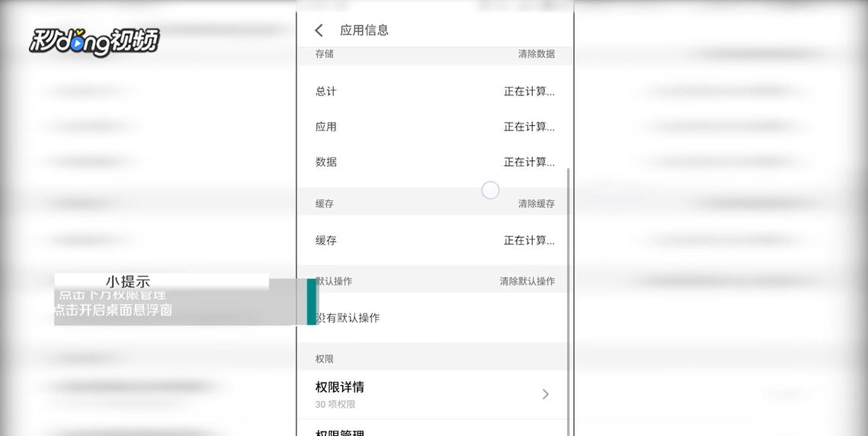Tap the 默认操作 section header
The width and height of the screenshot is (868, 436).
pyautogui.click(x=334, y=281)
